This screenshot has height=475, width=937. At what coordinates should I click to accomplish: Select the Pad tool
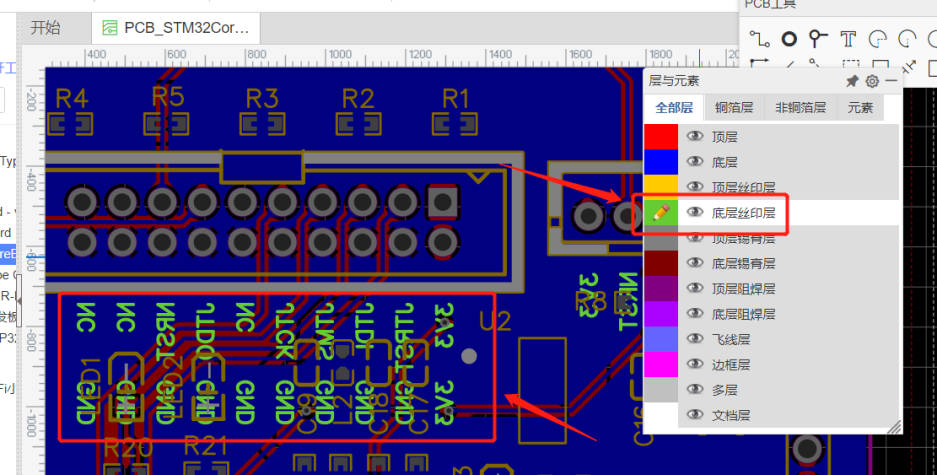click(x=789, y=39)
